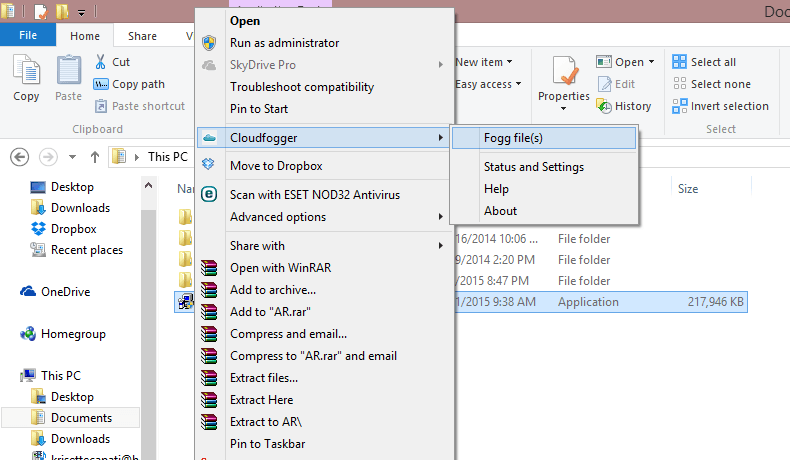Open the File tab
The image size is (790, 460).
[28, 35]
